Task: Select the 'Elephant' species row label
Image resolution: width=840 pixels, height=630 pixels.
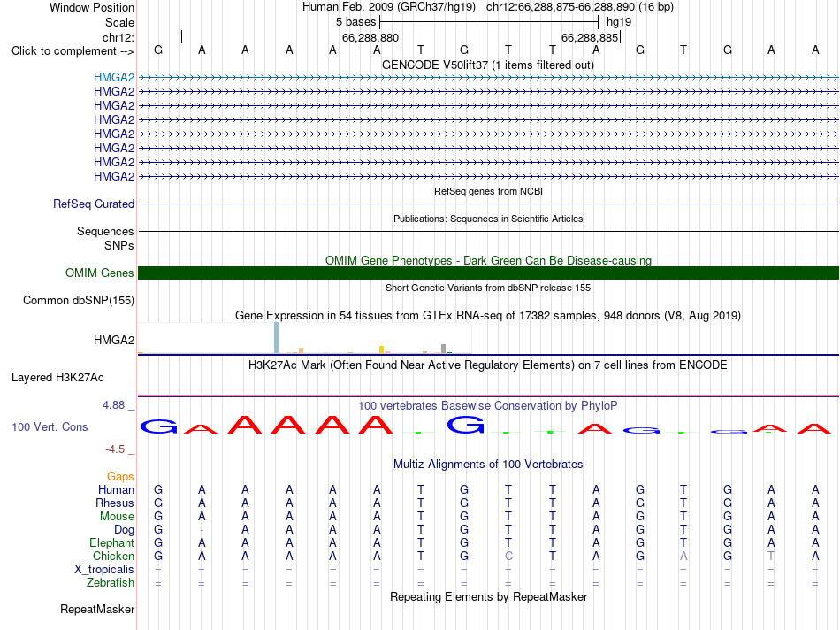Action: (111, 542)
